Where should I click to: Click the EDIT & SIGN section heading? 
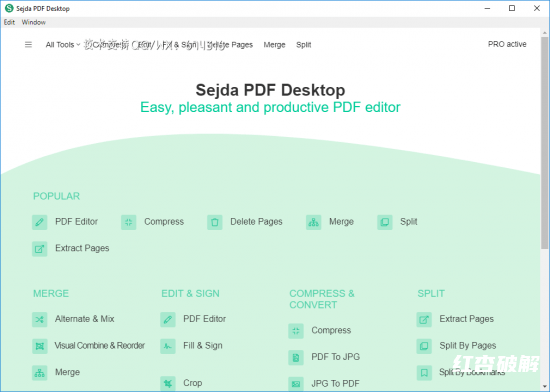(190, 293)
